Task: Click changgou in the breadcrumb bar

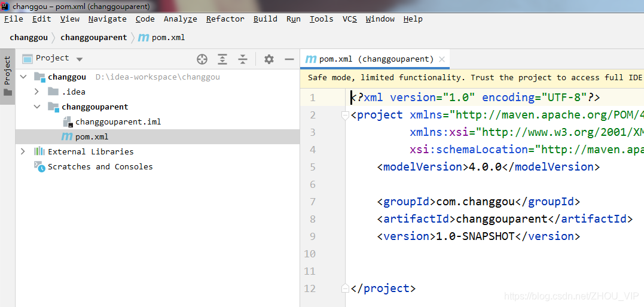Action: pos(29,37)
